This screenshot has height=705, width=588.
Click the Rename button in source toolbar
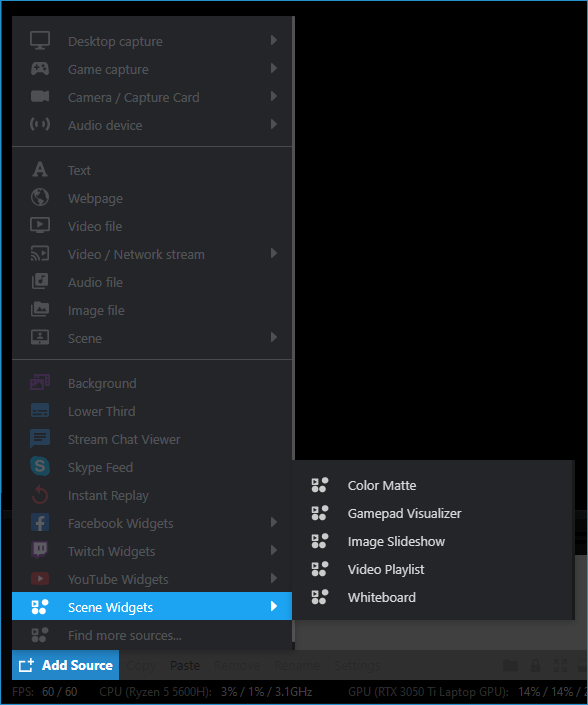pyautogui.click(x=297, y=665)
